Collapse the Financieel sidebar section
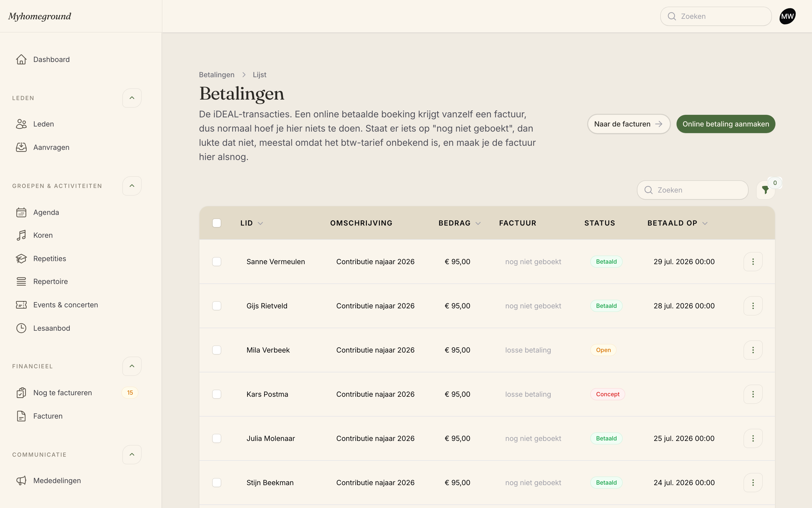Screen dimensions: 812x508 pyautogui.click(x=132, y=366)
